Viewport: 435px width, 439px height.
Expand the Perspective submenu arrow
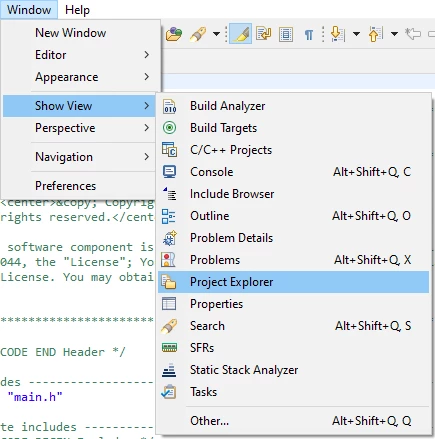147,128
